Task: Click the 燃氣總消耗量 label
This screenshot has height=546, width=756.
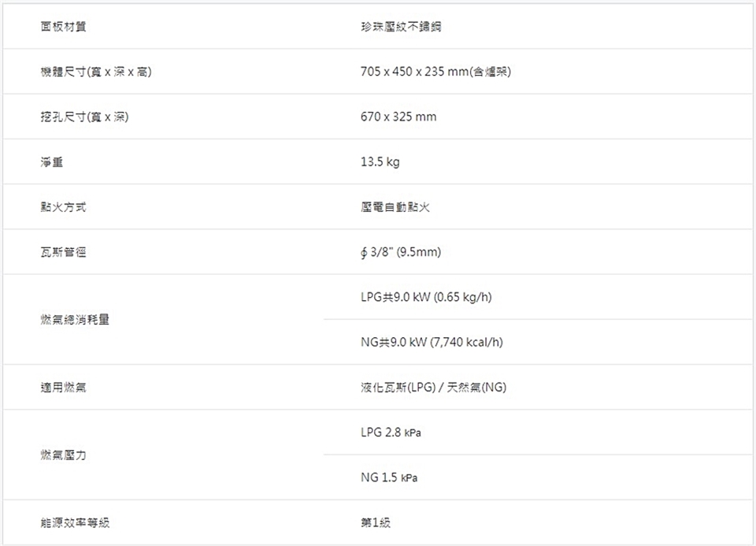Action: tap(75, 320)
